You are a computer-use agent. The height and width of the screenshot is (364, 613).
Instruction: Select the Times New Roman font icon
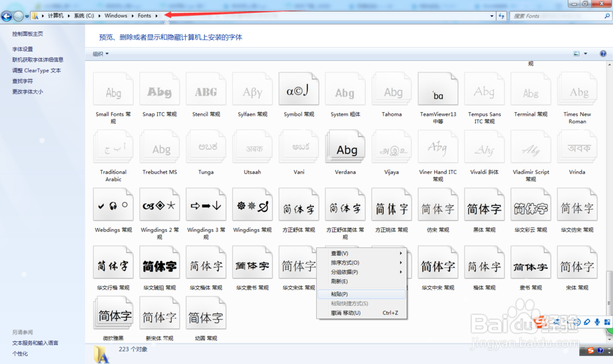tap(577, 89)
